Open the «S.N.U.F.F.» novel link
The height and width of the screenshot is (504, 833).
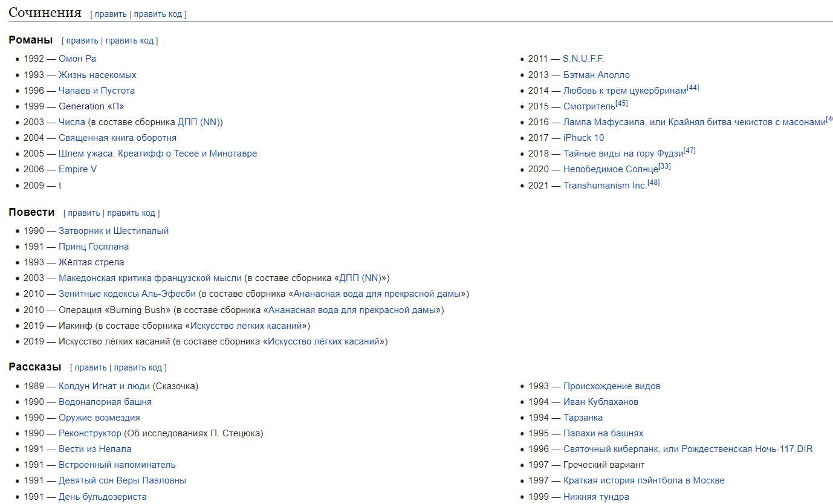(x=583, y=59)
